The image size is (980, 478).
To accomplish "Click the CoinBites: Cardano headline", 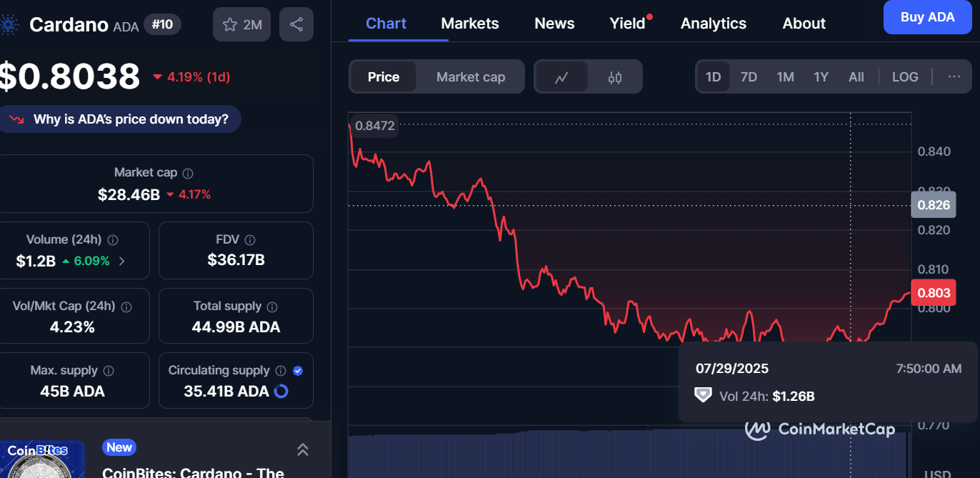I will click(x=194, y=473).
